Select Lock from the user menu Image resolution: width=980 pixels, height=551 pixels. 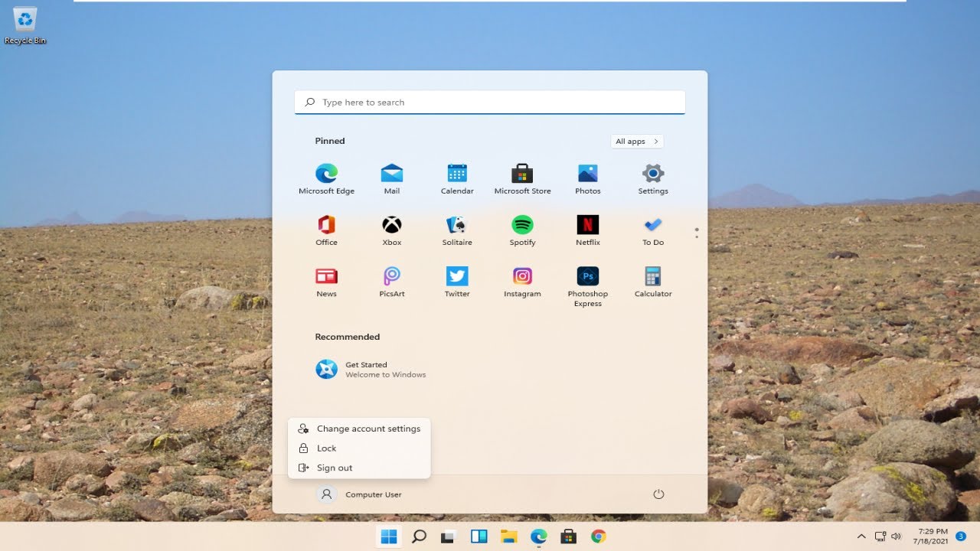[359, 448]
